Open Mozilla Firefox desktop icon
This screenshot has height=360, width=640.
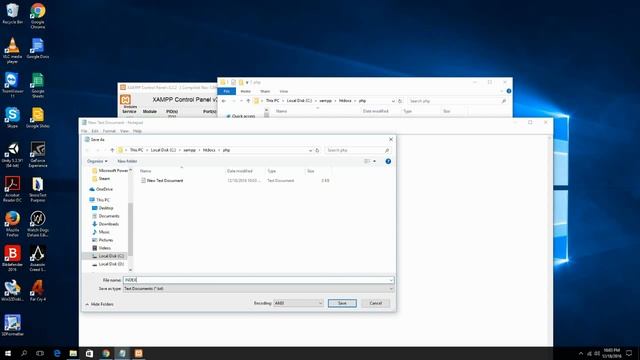(x=12, y=224)
